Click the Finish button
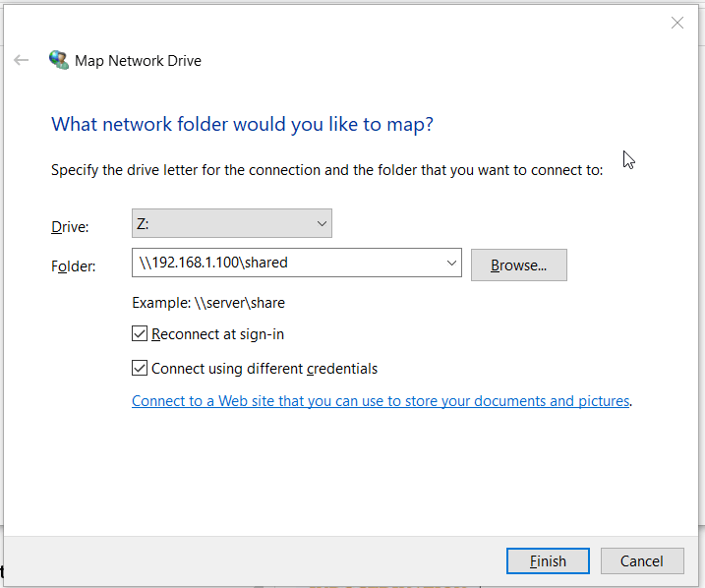This screenshot has width=705, height=588. (548, 561)
